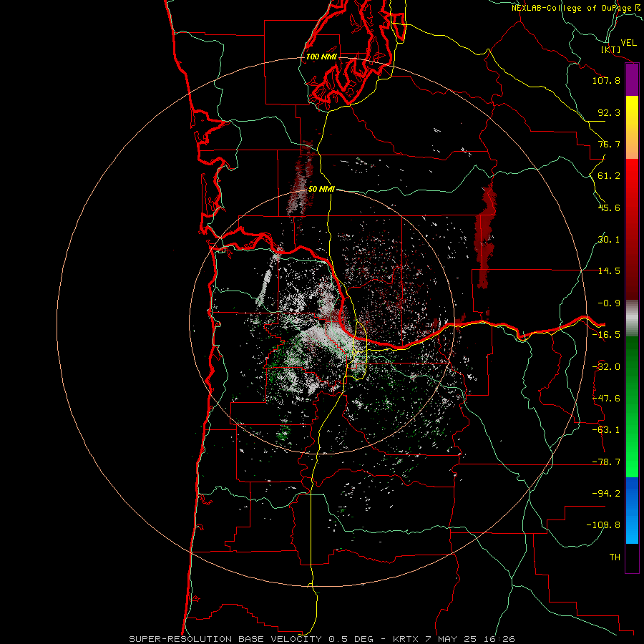Viewport: 644px width, 644px height.
Task: Click the VEL legend title
Action: point(628,43)
